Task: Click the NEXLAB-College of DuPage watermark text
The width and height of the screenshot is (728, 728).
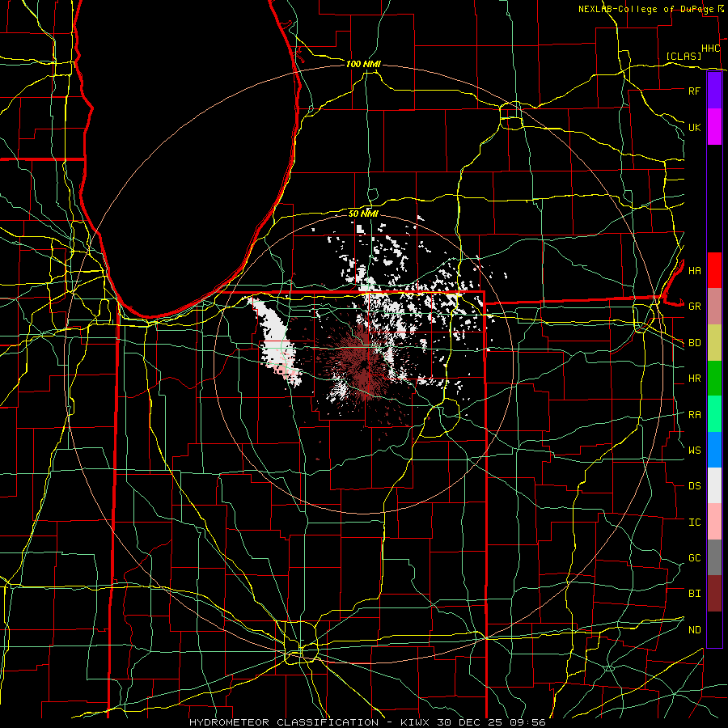Action: [x=645, y=9]
